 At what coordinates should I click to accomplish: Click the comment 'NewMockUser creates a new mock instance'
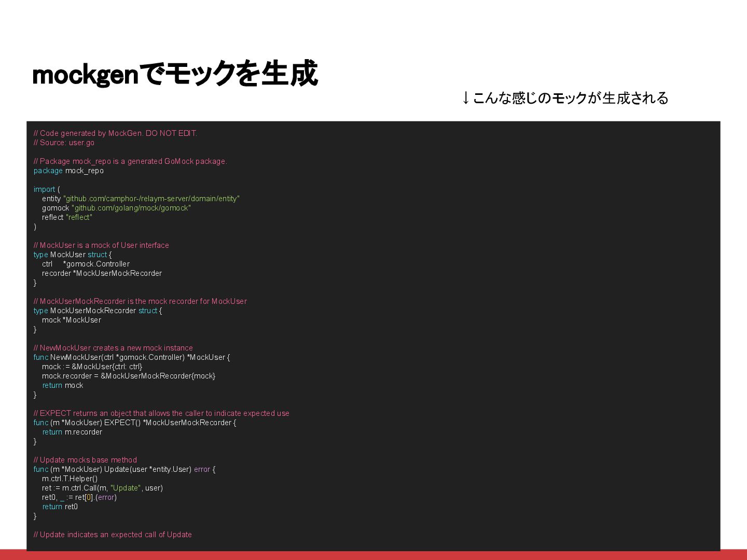(x=113, y=348)
